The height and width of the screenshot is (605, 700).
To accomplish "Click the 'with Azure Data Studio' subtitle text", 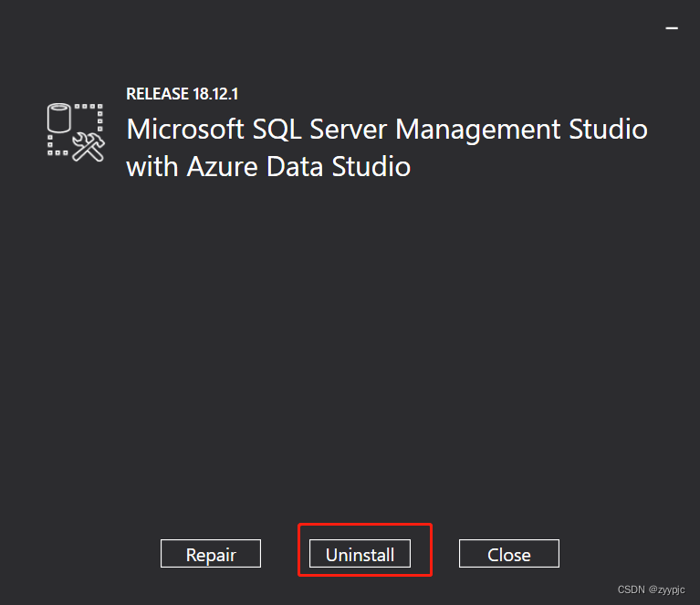I will tap(268, 167).
